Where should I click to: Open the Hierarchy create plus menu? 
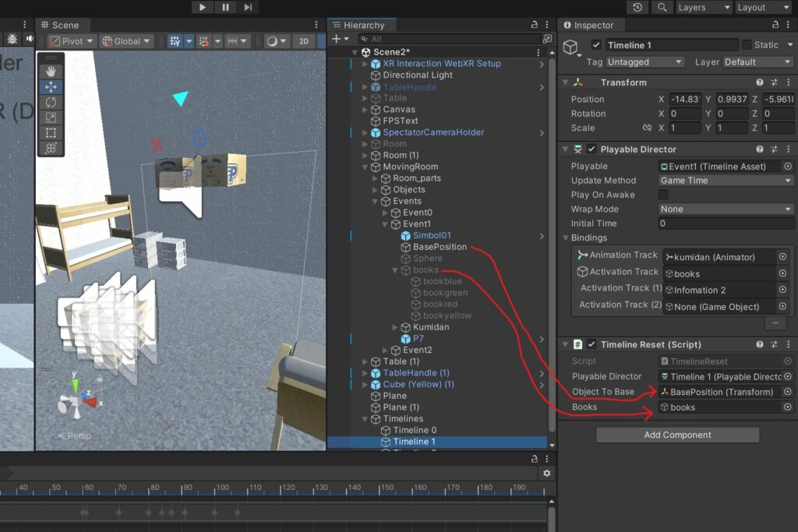(340, 39)
